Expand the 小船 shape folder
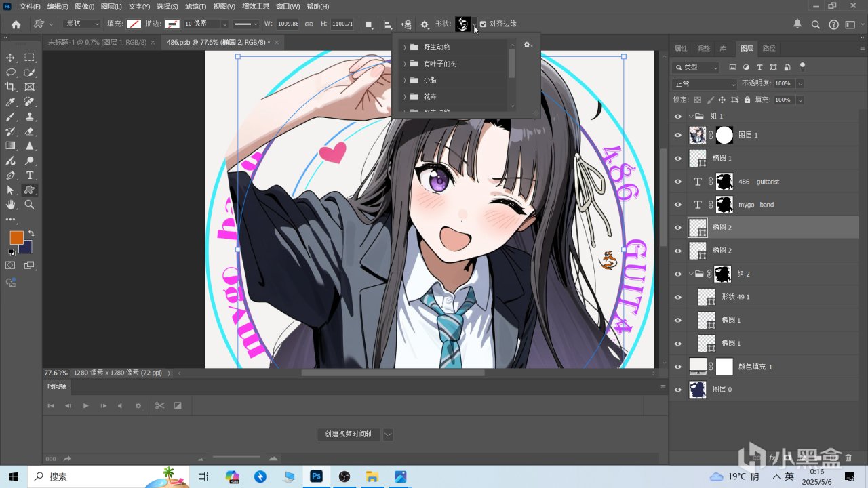868x488 pixels. pos(405,80)
